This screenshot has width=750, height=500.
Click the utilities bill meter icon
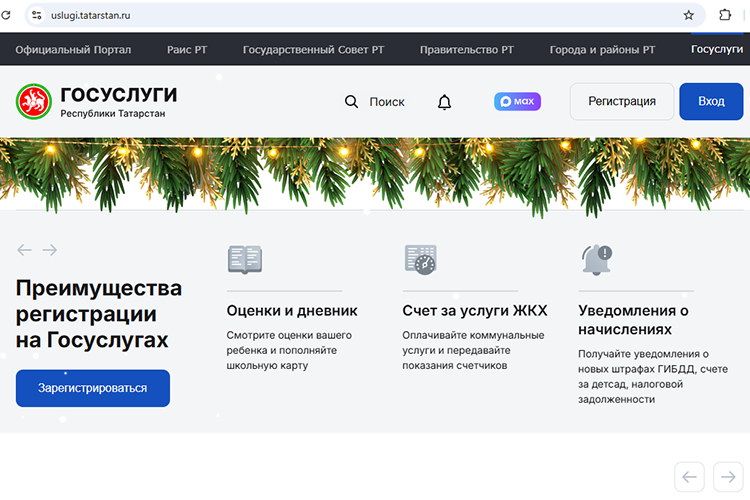tap(420, 260)
